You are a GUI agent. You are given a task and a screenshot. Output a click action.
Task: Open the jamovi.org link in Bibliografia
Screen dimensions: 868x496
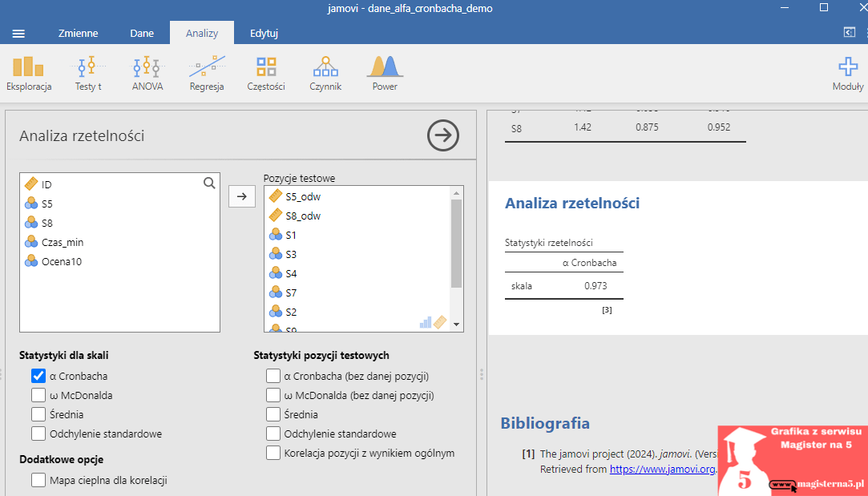662,469
